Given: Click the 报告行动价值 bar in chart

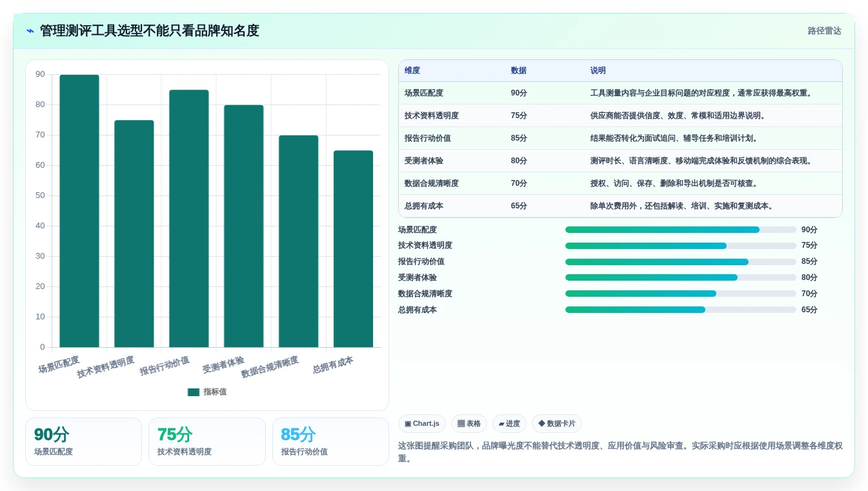Looking at the screenshot, I should (189, 219).
